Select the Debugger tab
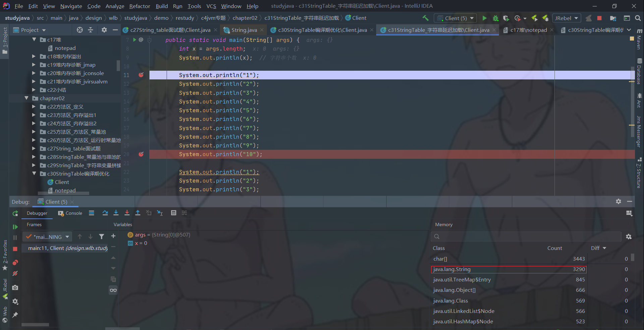 coord(37,213)
